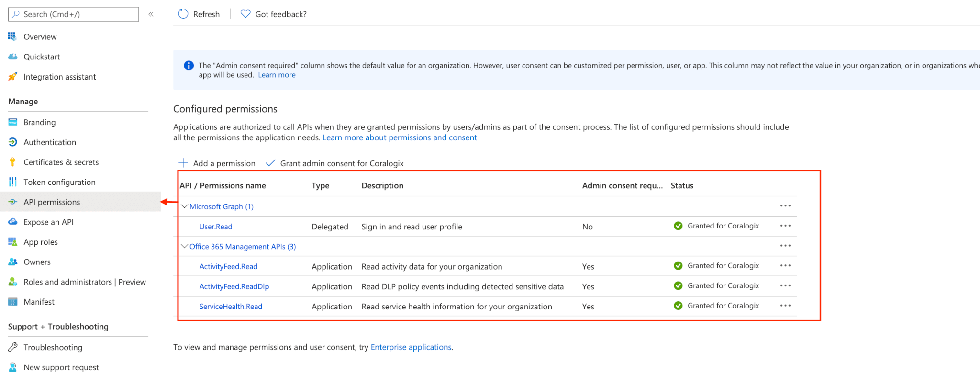
Task: Open the User.Read permission link
Action: 216,227
